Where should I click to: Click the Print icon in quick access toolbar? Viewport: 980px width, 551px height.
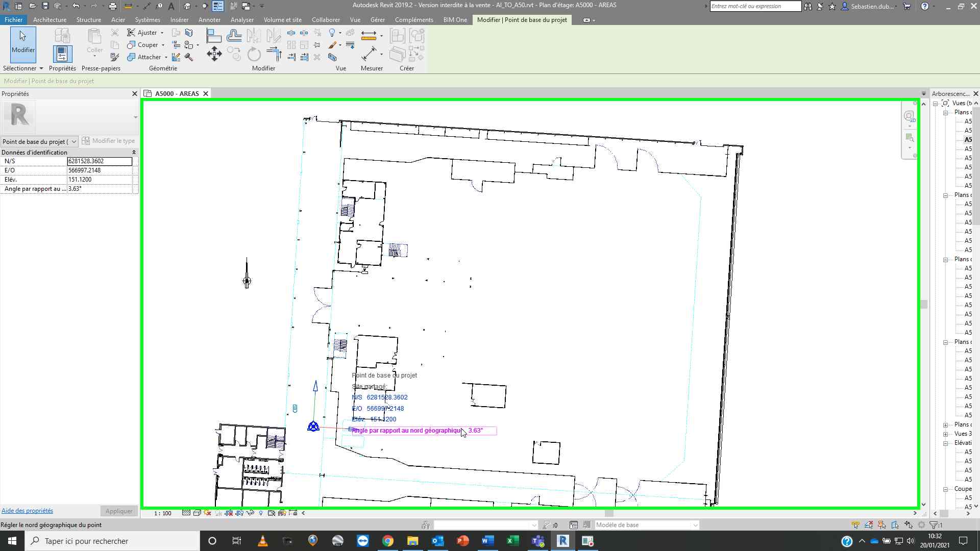click(x=112, y=6)
